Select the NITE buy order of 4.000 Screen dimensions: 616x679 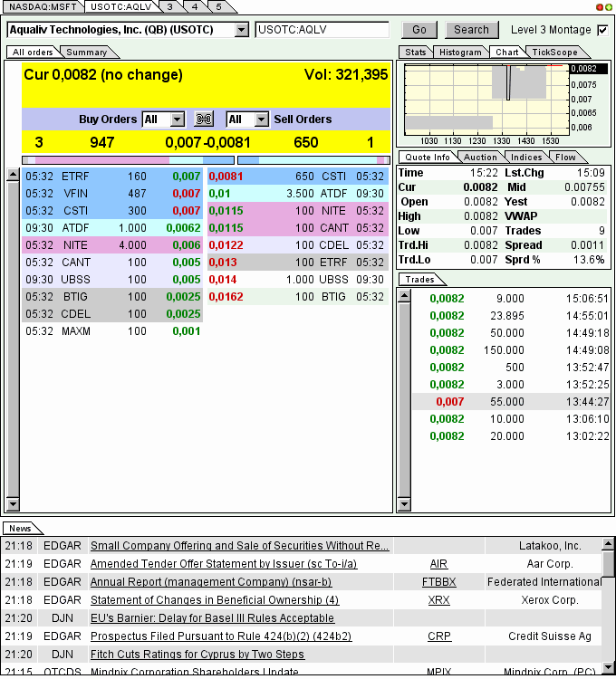112,245
